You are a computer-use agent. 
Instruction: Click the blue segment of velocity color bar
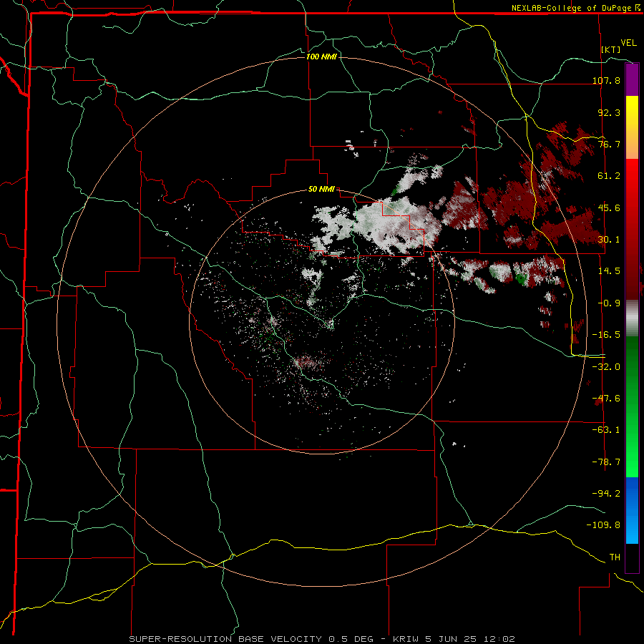[632, 510]
